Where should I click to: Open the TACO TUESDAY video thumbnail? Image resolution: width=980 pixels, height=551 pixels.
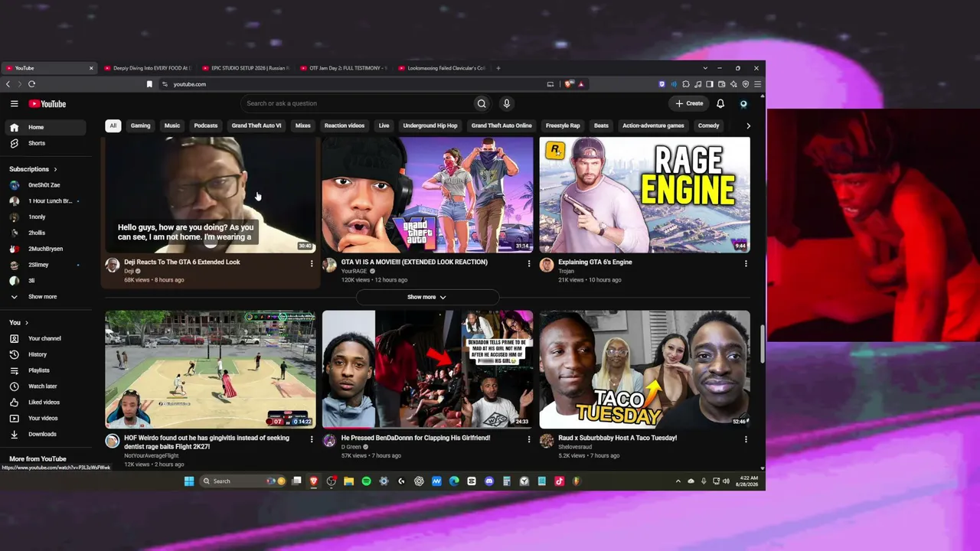(645, 370)
